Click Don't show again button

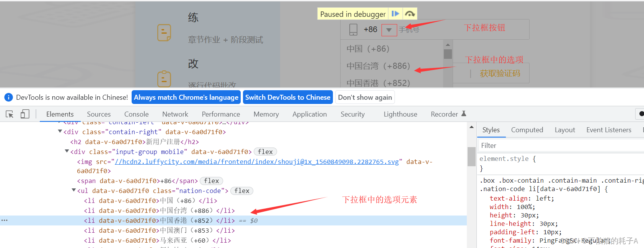click(x=365, y=97)
